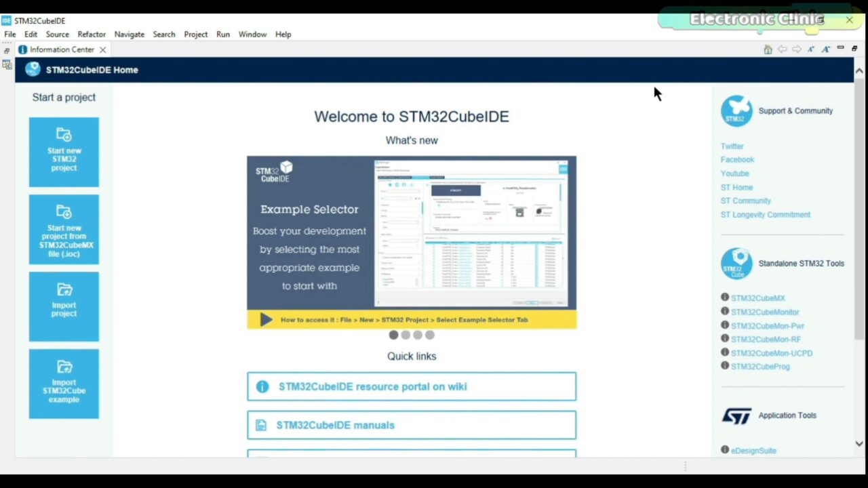Click info icon beside STM32CubeMonitor
Image resolution: width=868 pixels, height=488 pixels.
pyautogui.click(x=725, y=311)
